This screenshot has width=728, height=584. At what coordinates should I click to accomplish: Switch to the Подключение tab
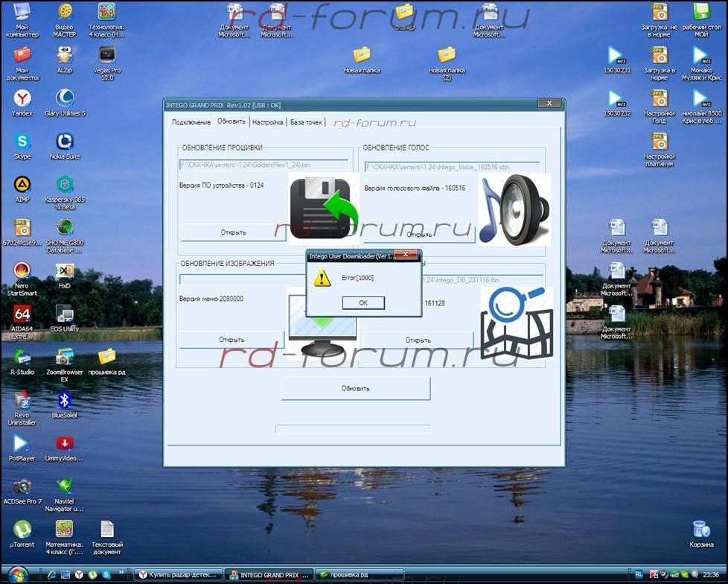tap(191, 122)
